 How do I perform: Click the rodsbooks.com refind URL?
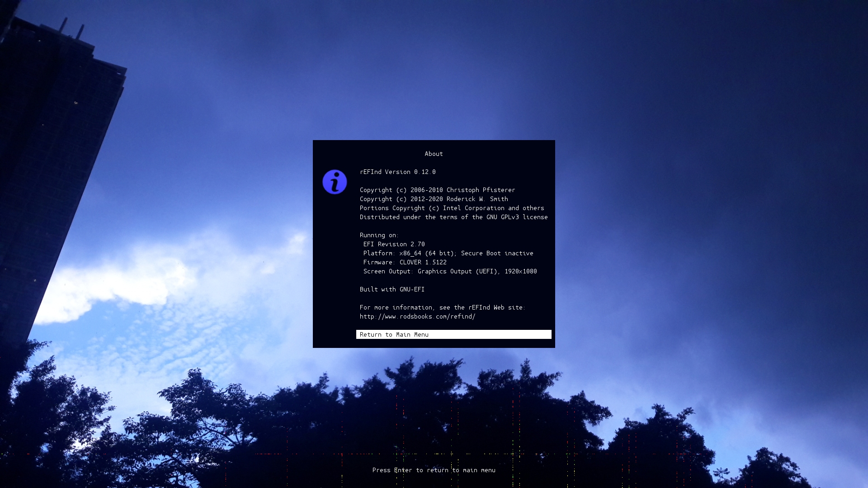click(417, 316)
